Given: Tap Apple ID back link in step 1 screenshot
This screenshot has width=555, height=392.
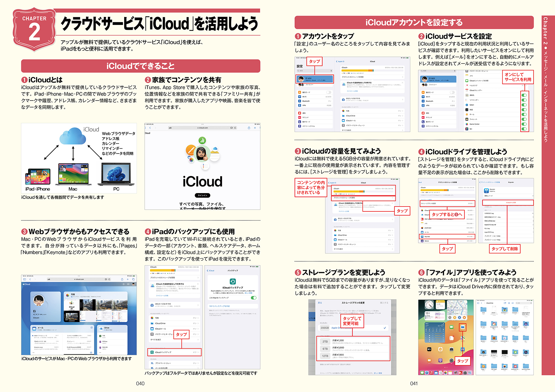Looking at the screenshot, I should point(340,61).
